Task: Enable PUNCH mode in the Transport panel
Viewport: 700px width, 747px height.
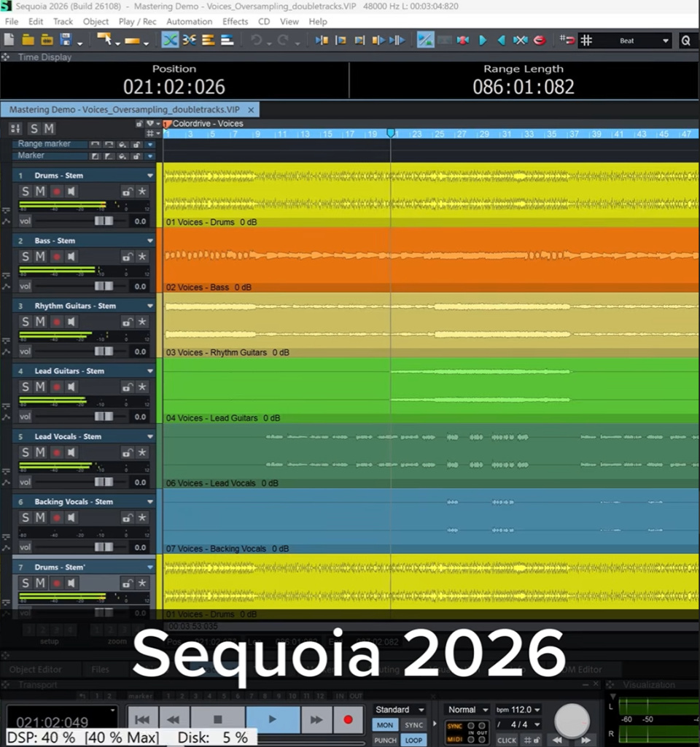Action: (x=384, y=740)
